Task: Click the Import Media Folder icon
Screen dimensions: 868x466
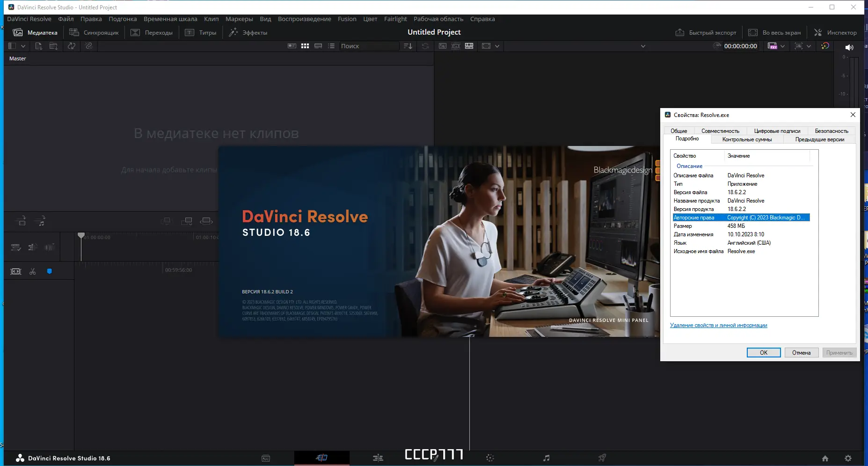Action: [x=53, y=46]
